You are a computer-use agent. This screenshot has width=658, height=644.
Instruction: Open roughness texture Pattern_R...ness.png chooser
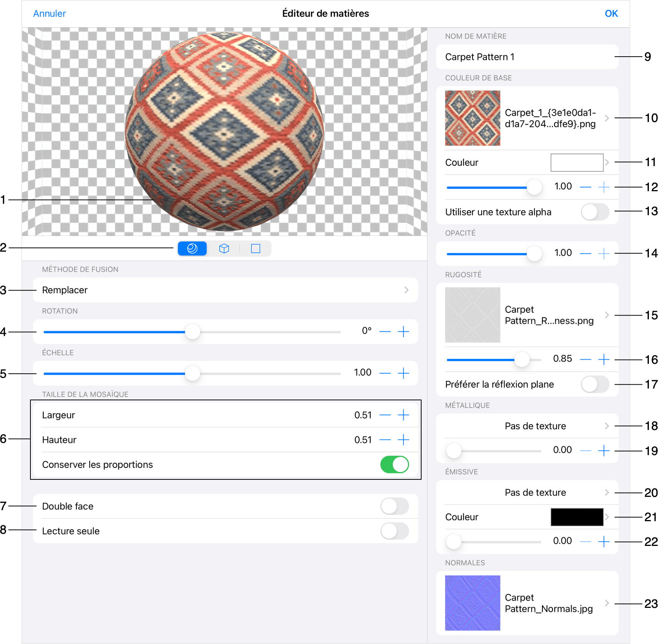pyautogui.click(x=527, y=315)
